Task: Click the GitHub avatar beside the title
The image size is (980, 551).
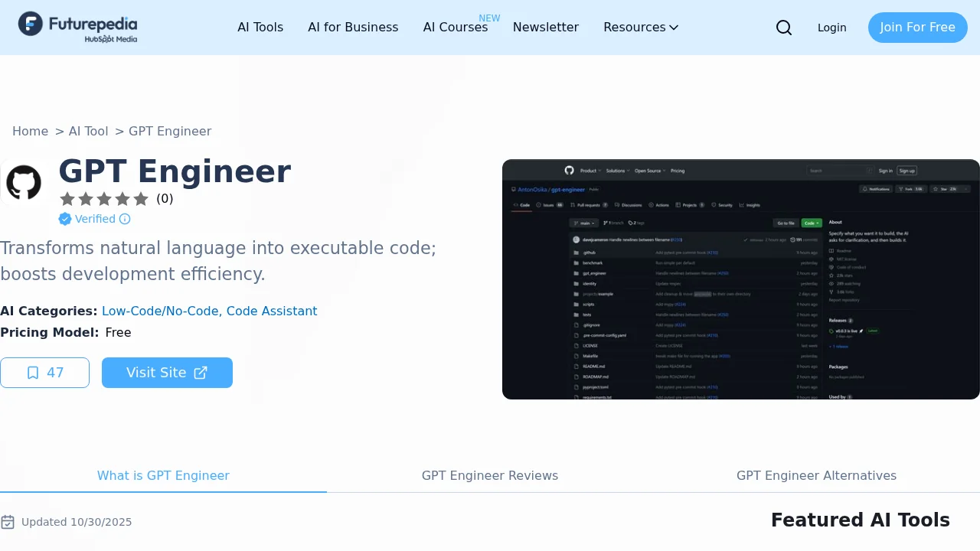Action: 23,183
